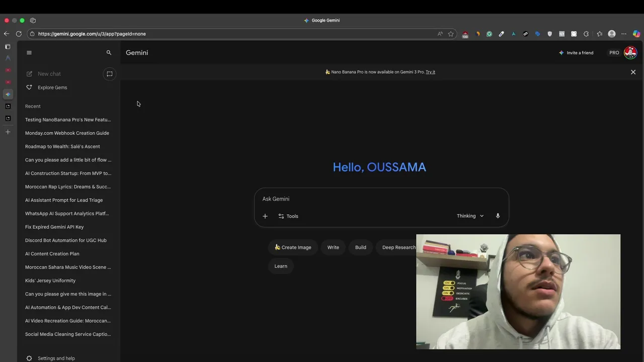644x362 pixels.
Task: Open chat AI Automation & App Dev Content Cal...
Action: click(68, 307)
